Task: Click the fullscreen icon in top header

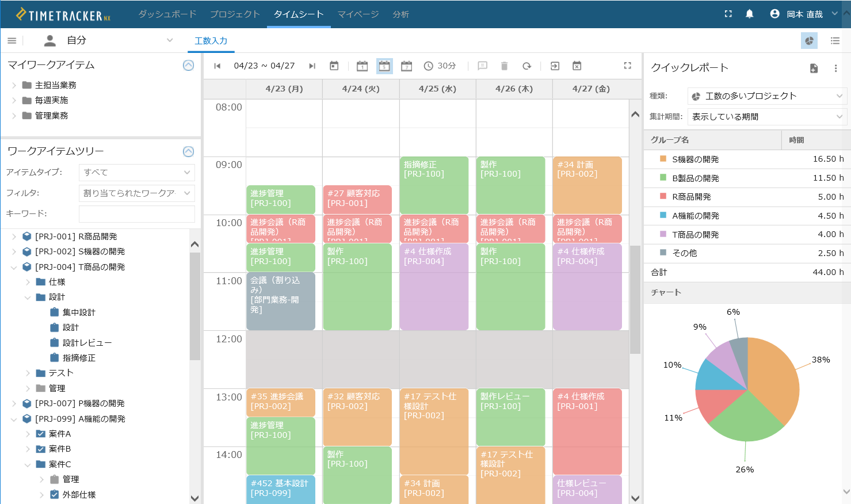Action: click(728, 14)
